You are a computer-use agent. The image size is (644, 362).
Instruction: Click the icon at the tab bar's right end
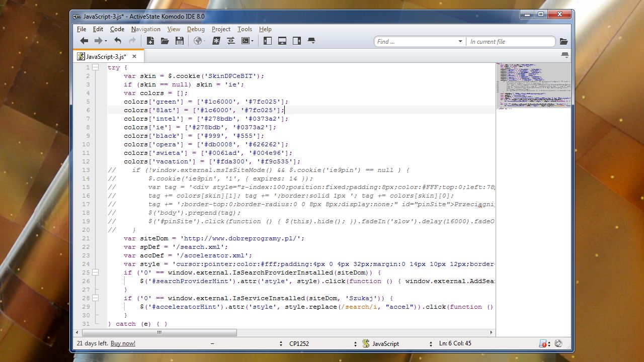(565, 55)
